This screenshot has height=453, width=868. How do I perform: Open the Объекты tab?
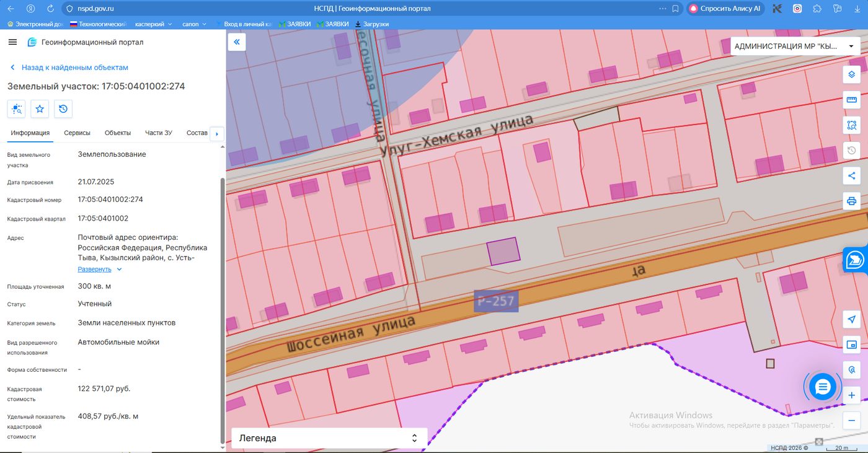(x=118, y=133)
